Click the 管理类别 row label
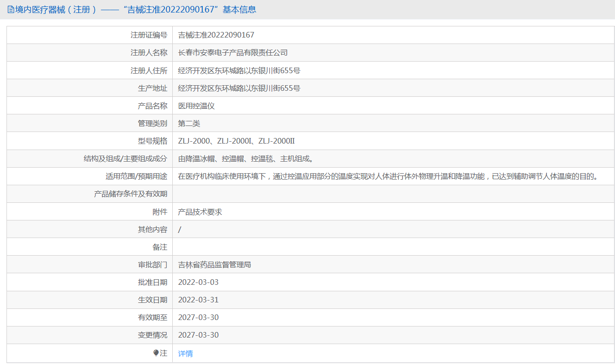Image resolution: width=615 pixels, height=364 pixels. (x=152, y=123)
